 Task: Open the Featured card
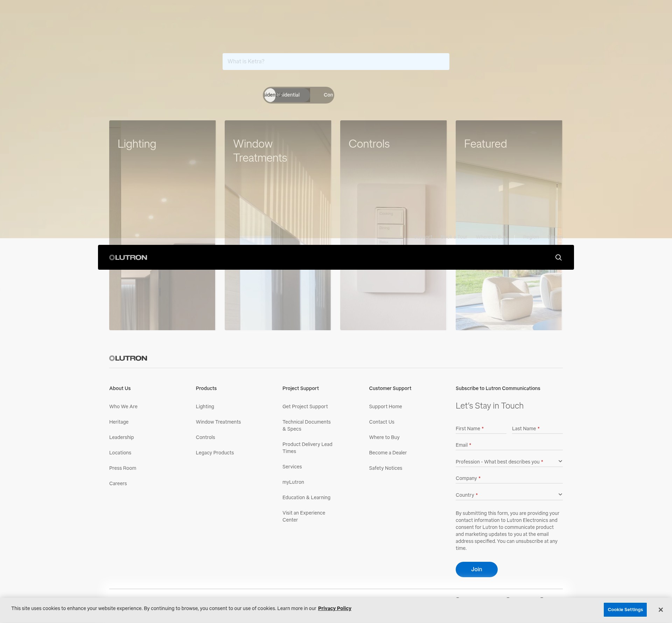coord(509,225)
